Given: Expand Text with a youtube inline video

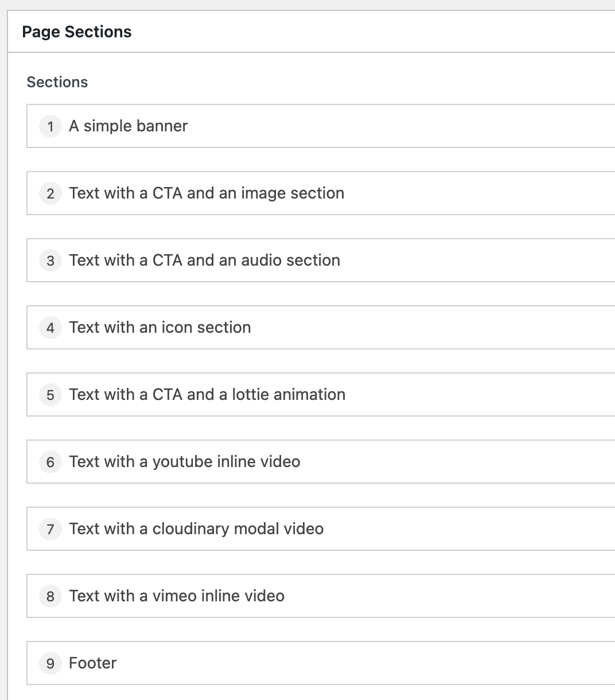Looking at the screenshot, I should (x=184, y=462).
